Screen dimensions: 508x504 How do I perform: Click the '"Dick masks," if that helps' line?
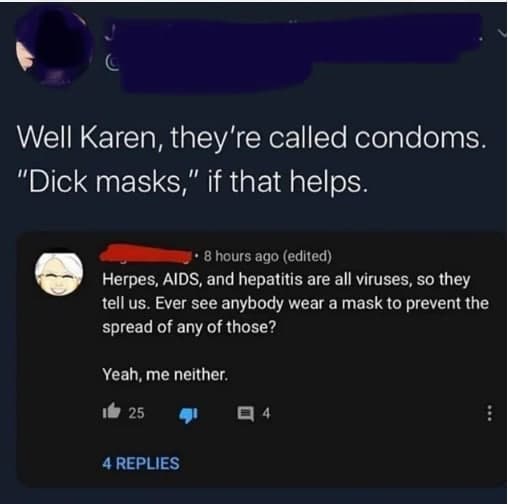pos(193,182)
